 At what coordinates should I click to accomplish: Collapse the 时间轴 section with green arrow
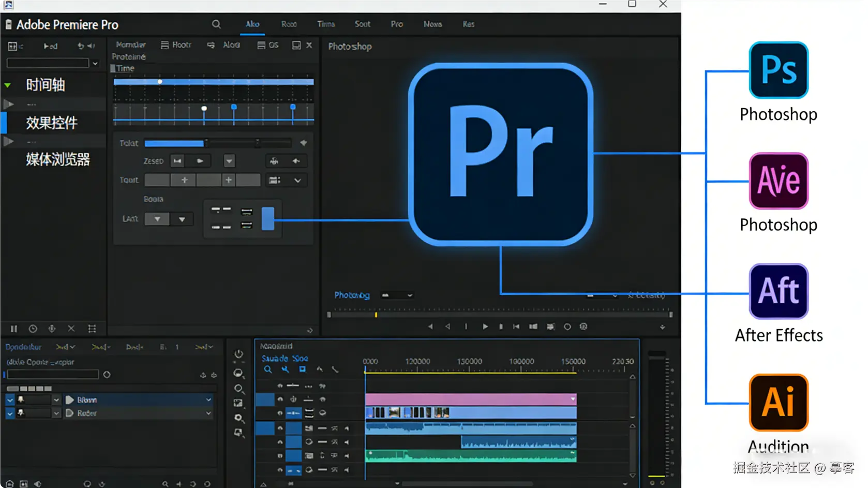point(8,85)
